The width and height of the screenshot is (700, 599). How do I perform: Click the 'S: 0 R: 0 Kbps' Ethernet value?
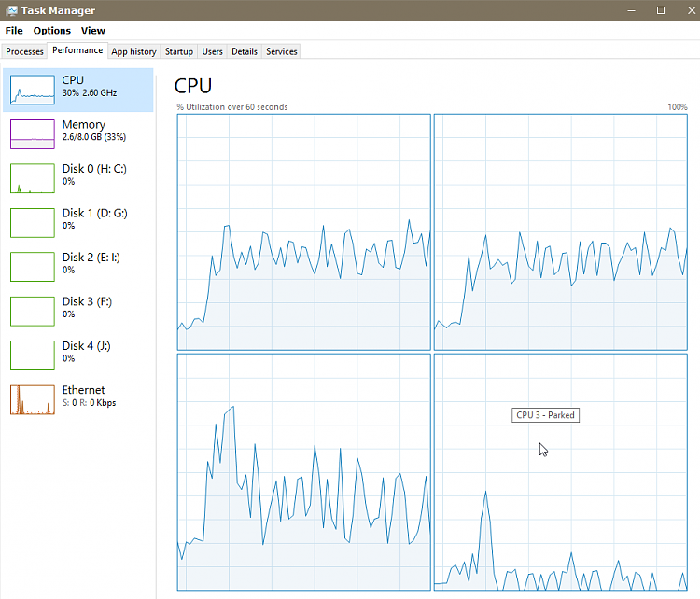(x=90, y=403)
